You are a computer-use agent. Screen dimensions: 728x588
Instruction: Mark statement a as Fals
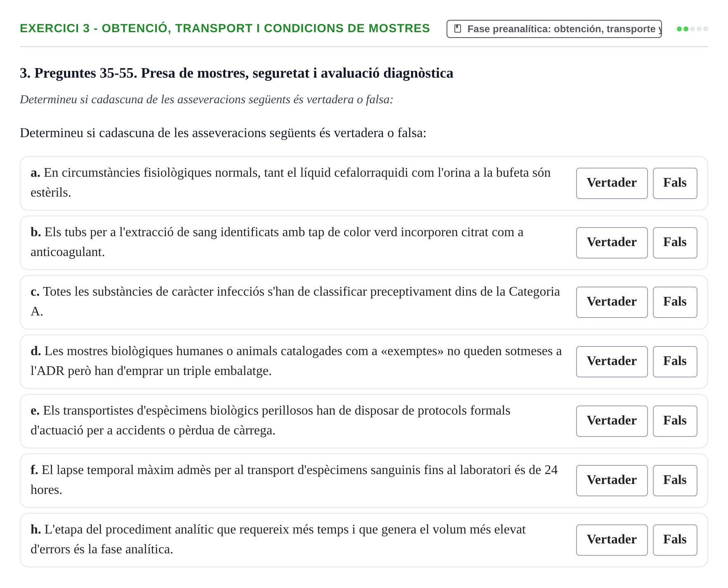pos(675,183)
